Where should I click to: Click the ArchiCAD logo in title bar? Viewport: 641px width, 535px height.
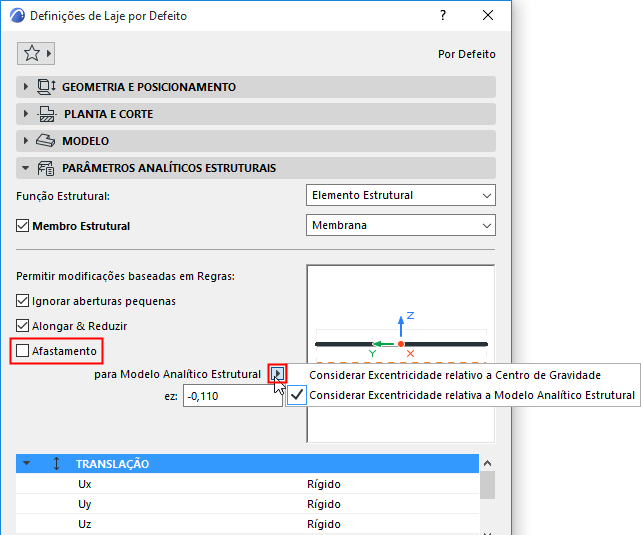pyautogui.click(x=18, y=16)
